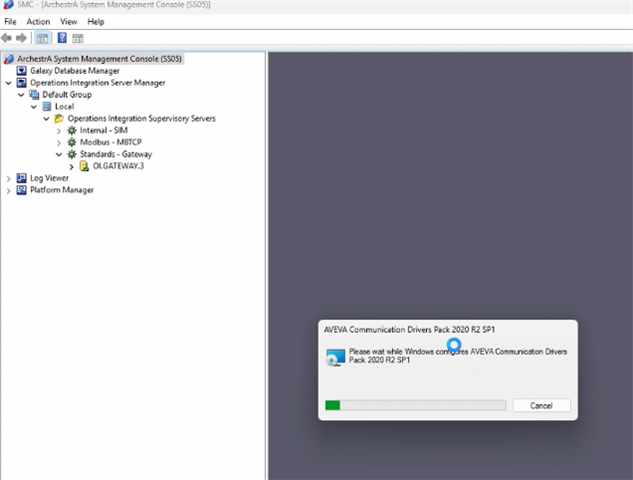The width and height of the screenshot is (633, 480).
Task: Click the Platform Manager node icon
Action: pos(22,190)
